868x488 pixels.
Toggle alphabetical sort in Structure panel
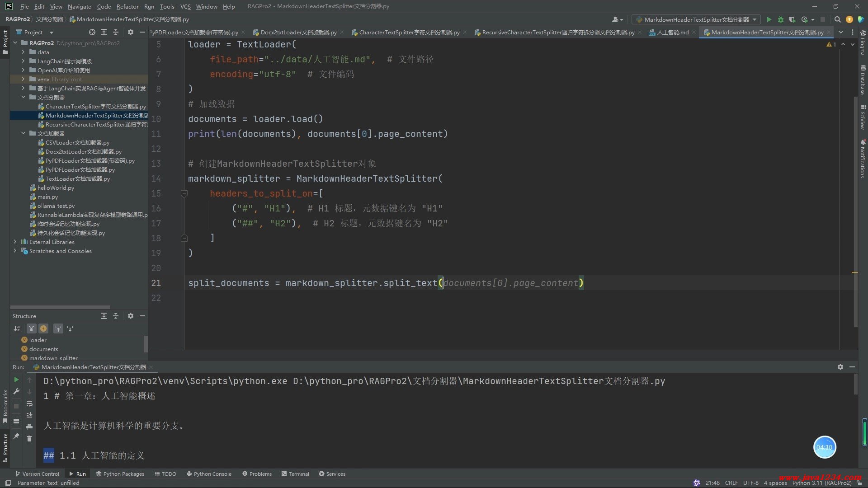(x=17, y=328)
